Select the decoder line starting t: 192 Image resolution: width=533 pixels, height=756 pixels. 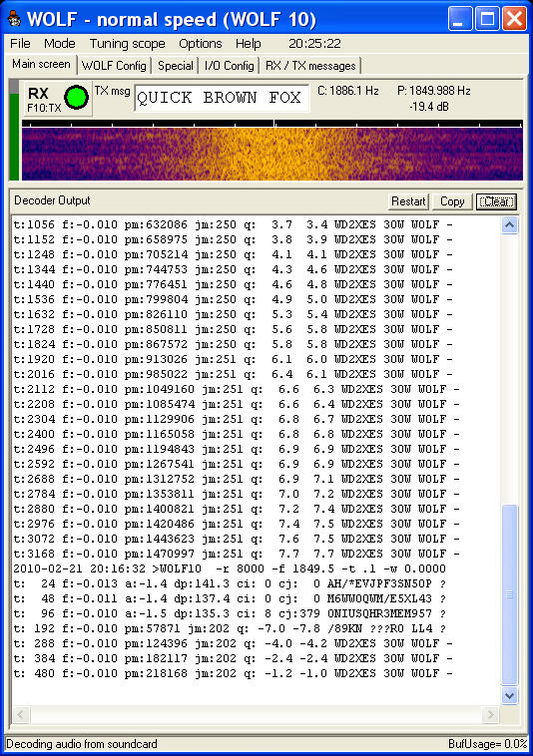pos(230,628)
